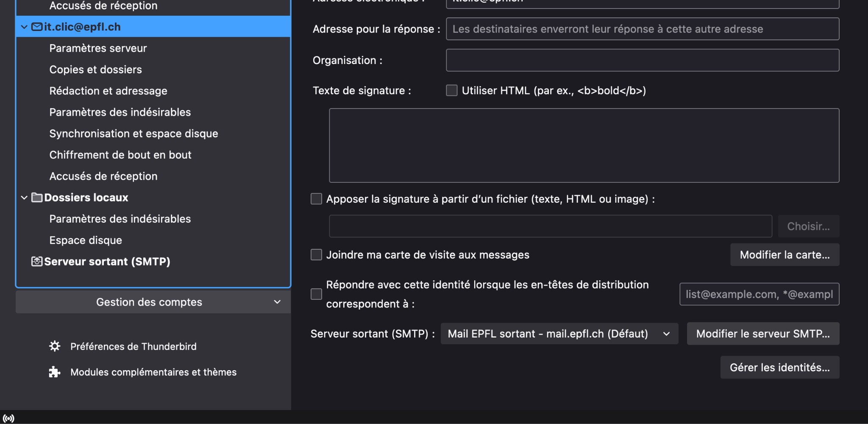
Task: Check Apposer la signature à partir d'un fichier
Action: pos(316,199)
